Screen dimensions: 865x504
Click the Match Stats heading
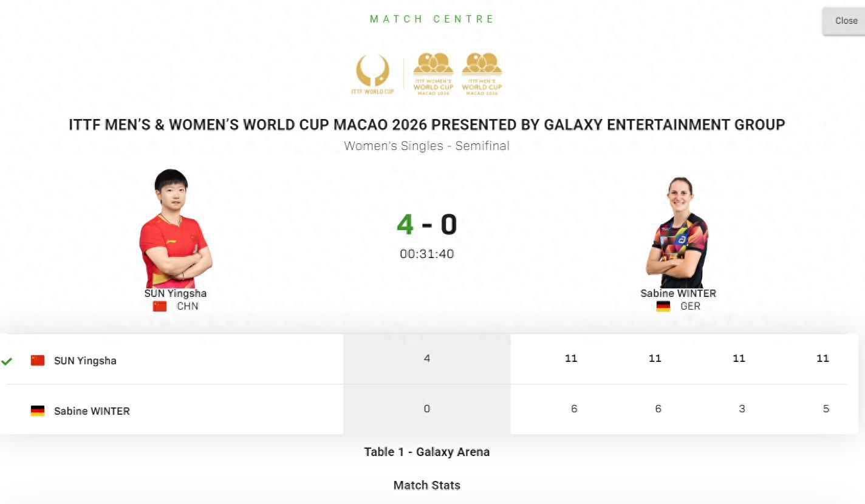[x=426, y=485]
